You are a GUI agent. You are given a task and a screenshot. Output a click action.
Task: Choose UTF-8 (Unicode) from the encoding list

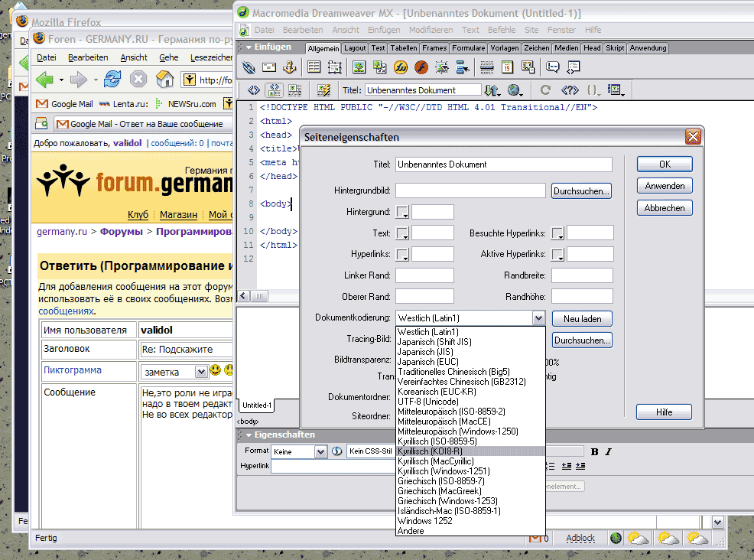point(428,402)
